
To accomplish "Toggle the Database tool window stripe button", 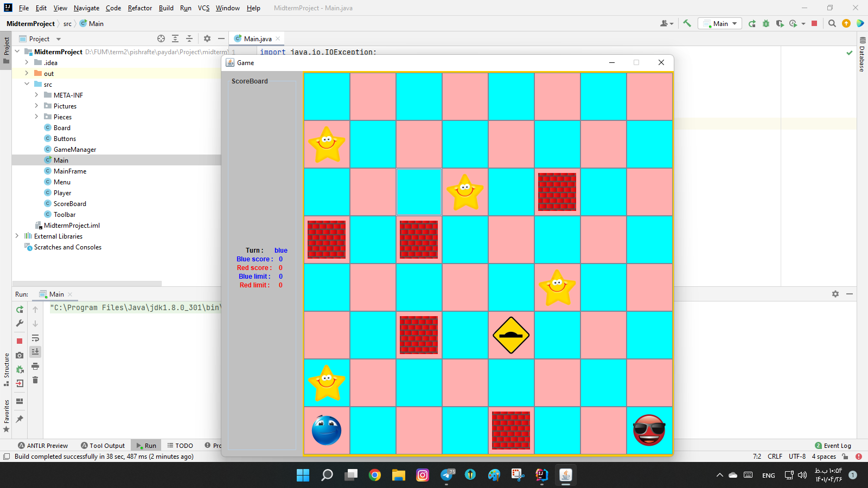I will (862, 55).
